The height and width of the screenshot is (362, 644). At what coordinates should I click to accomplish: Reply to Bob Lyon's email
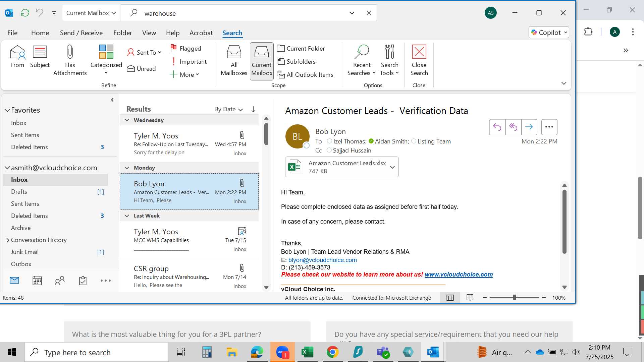497,127
